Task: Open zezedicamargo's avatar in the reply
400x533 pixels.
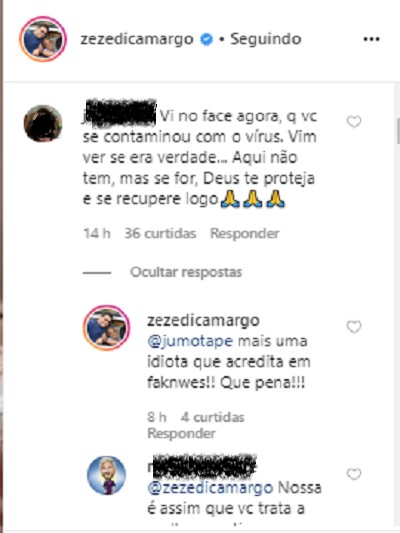Action: click(107, 327)
